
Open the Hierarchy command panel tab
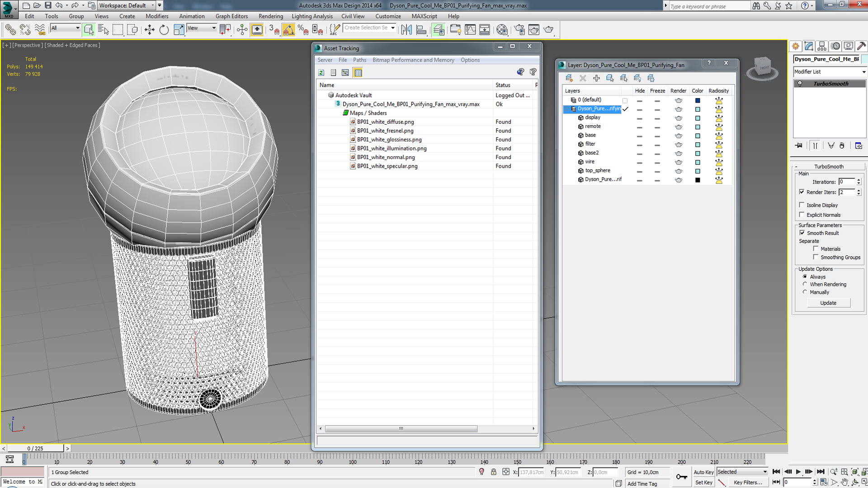(x=822, y=46)
